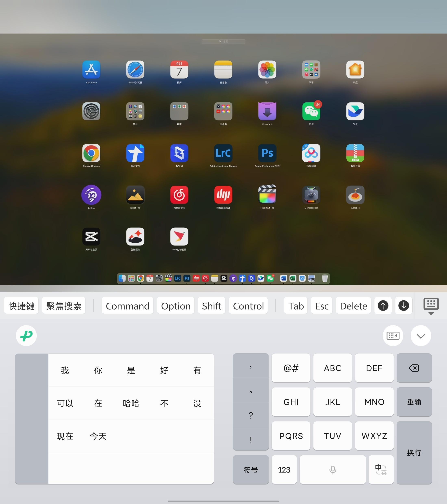Open 网易云音乐 in Launchpad grid

(x=179, y=194)
